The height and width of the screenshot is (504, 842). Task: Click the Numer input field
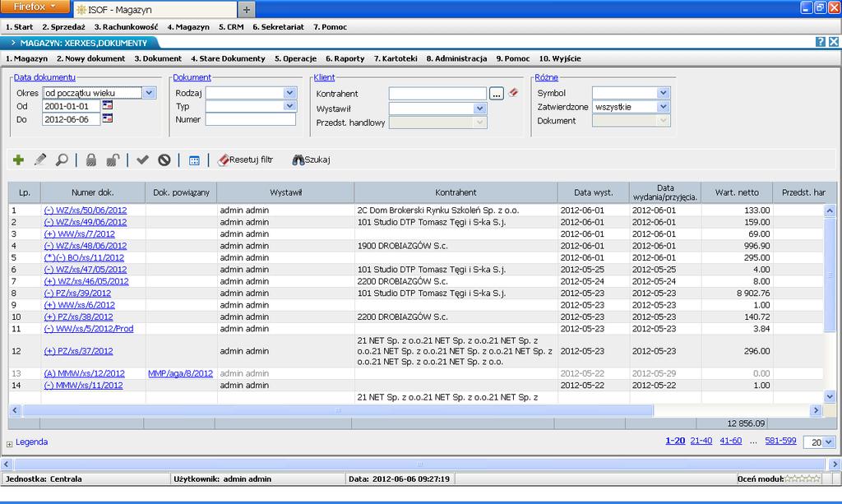tap(250, 120)
